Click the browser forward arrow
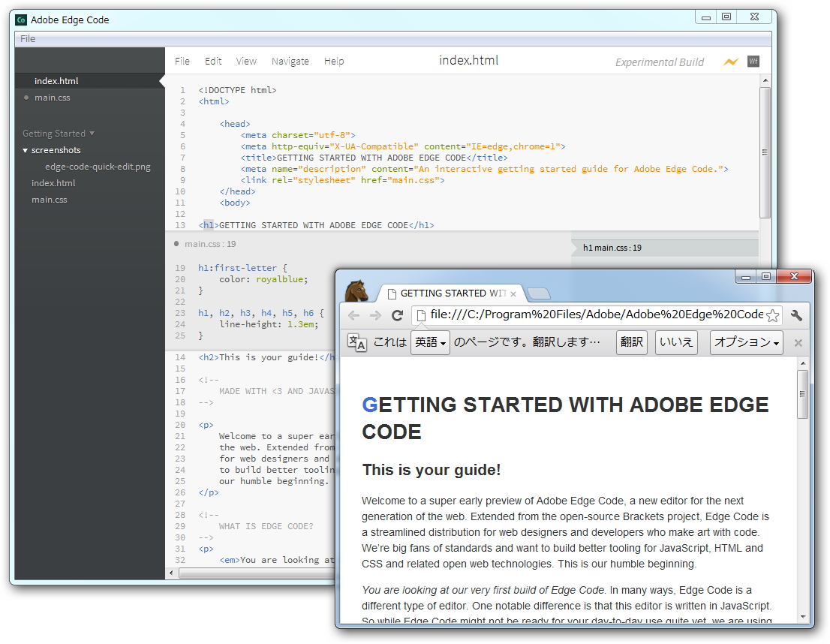Viewport: 830px width, 644px height. click(375, 316)
